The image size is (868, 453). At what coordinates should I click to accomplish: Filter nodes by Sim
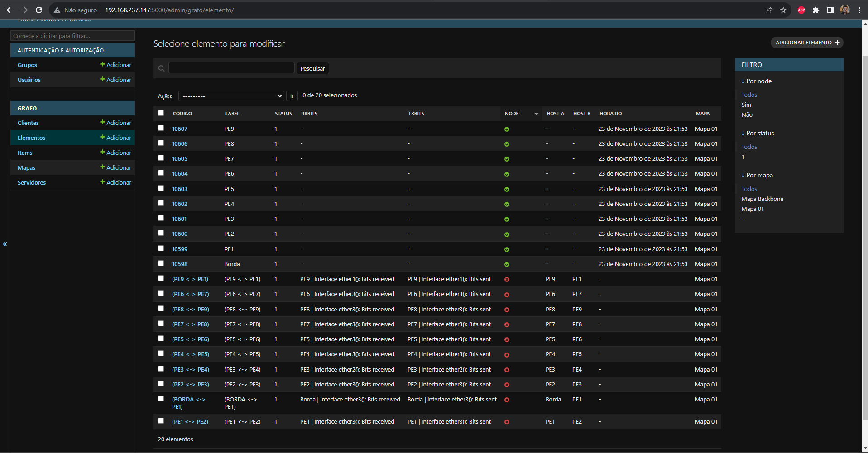pos(746,105)
